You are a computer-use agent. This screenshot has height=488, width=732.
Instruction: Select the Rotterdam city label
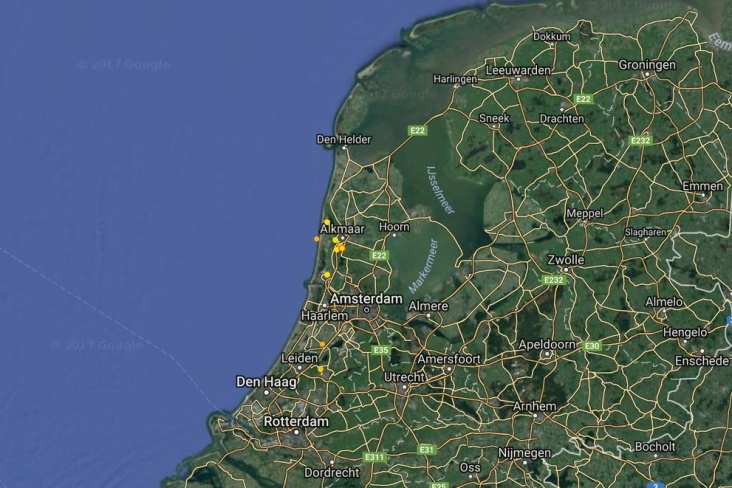[x=296, y=422]
